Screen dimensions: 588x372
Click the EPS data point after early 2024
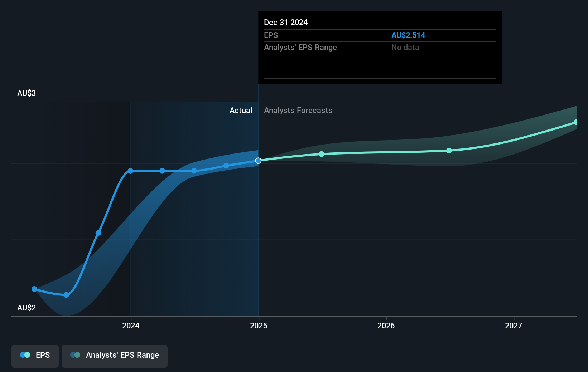pyautogui.click(x=162, y=171)
